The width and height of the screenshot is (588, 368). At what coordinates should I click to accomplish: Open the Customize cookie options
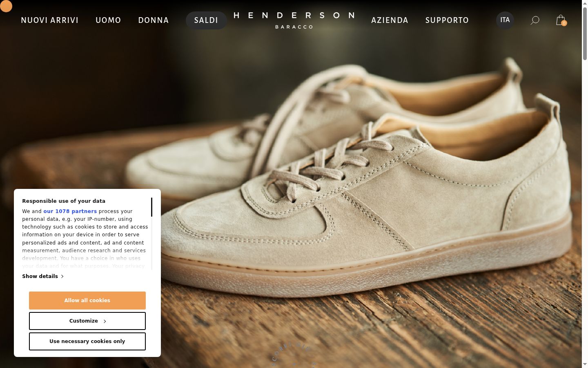point(87,321)
